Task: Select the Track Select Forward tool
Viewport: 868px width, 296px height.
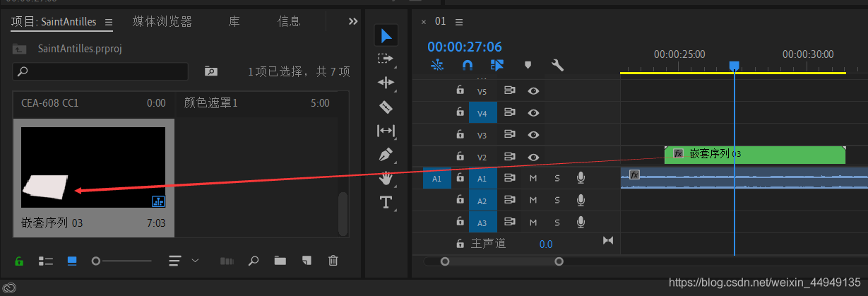Action: coord(386,58)
